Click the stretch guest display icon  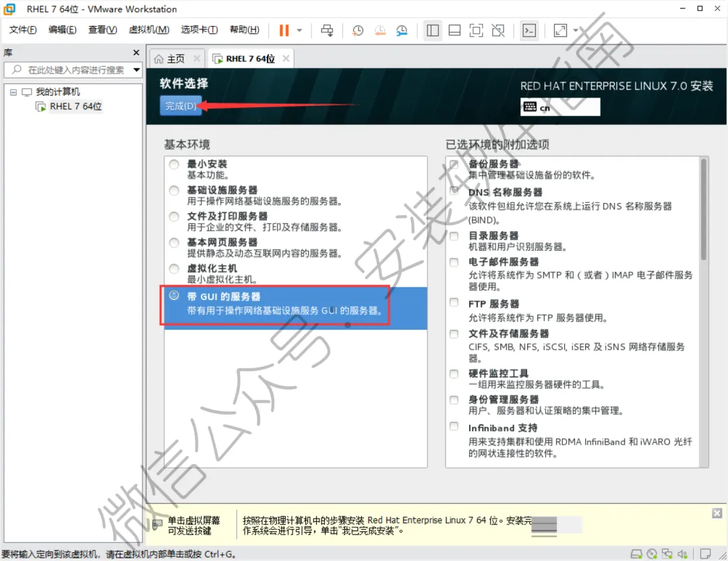tap(560, 30)
